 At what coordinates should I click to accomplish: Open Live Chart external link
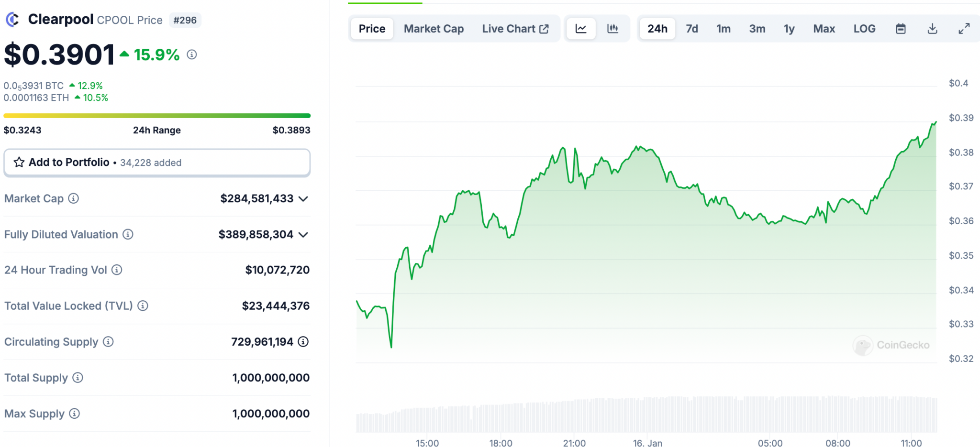point(515,29)
